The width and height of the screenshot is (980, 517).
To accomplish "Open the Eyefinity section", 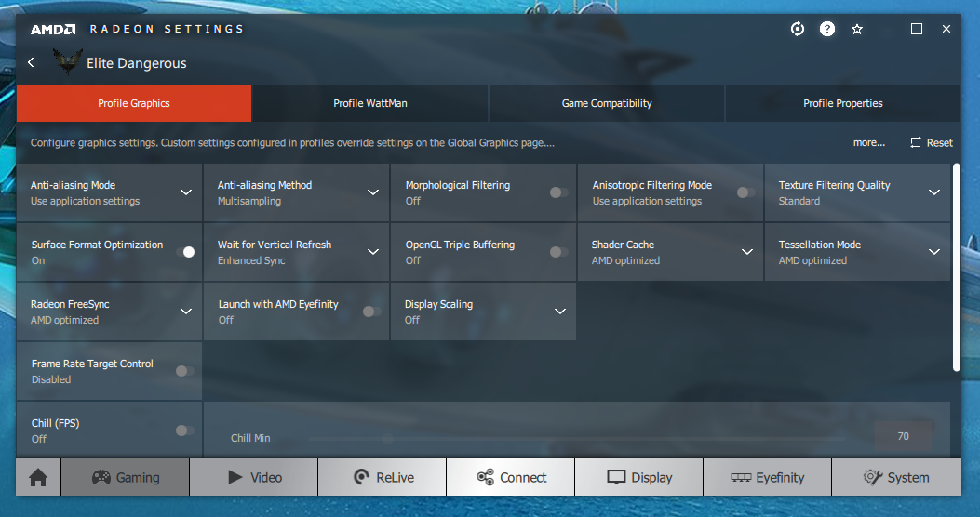I will coord(768,477).
